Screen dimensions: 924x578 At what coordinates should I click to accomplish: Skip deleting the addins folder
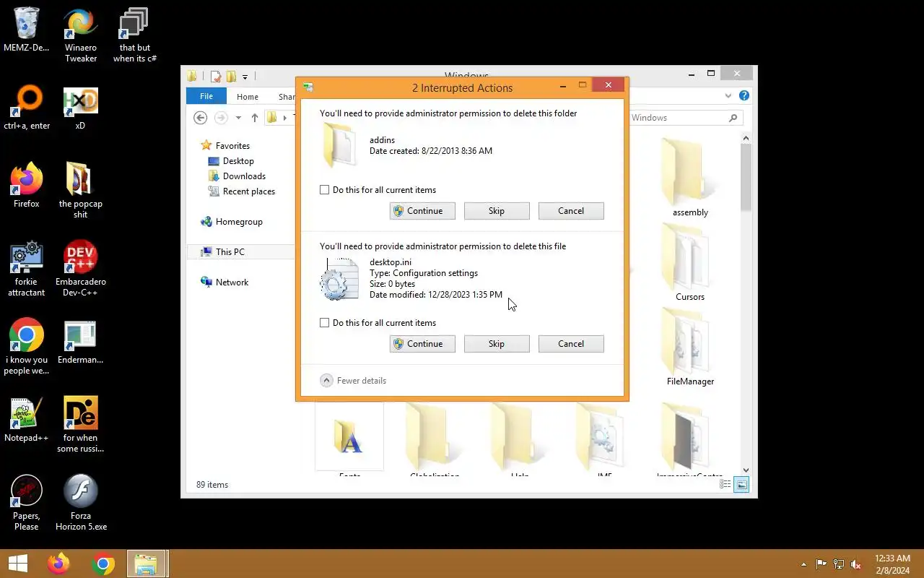[x=497, y=211]
